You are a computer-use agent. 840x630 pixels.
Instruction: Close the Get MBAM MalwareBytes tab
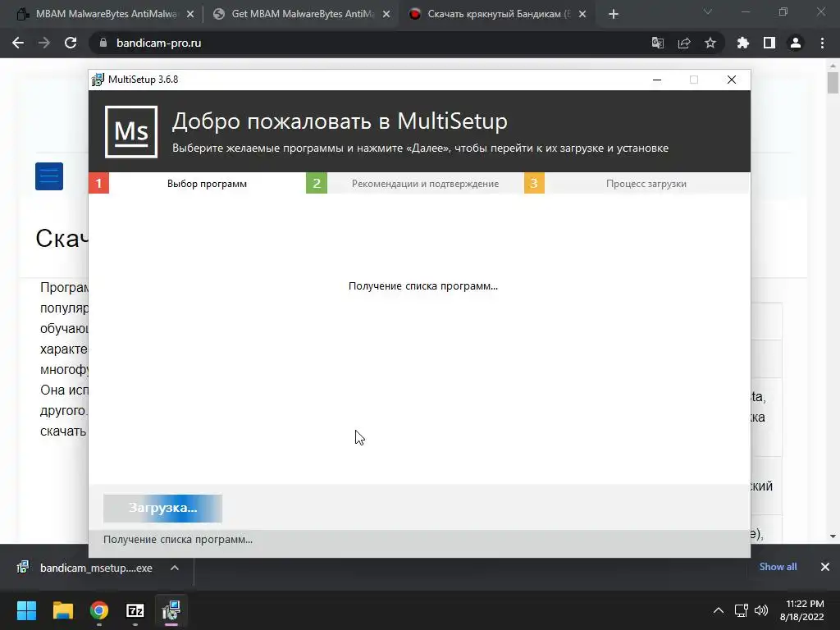386,15
